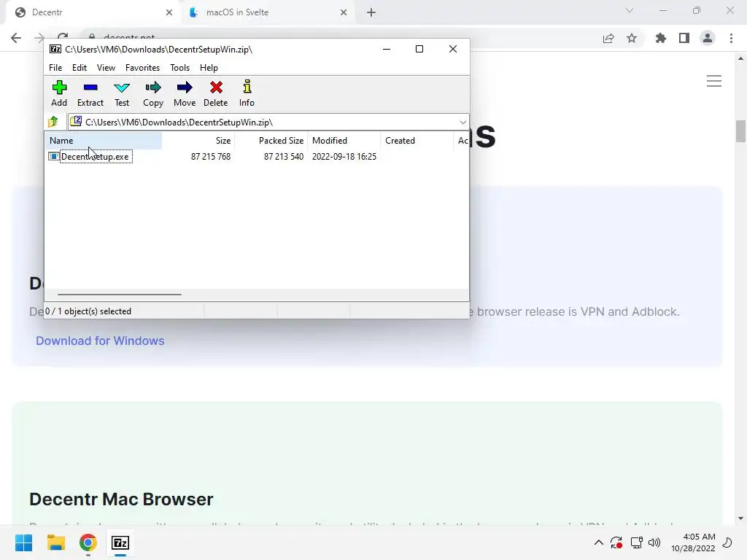Open the Info toolbar icon
747x560 pixels.
(x=247, y=93)
